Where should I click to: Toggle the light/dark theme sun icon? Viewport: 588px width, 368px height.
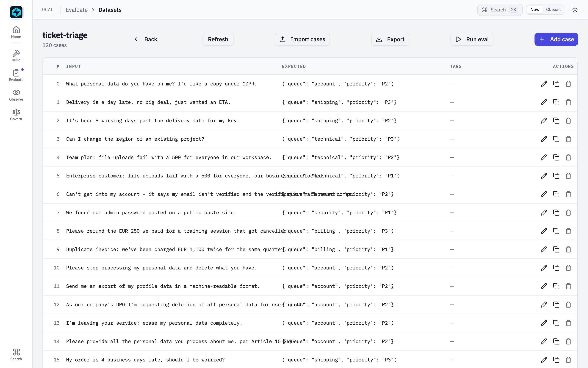pos(575,10)
